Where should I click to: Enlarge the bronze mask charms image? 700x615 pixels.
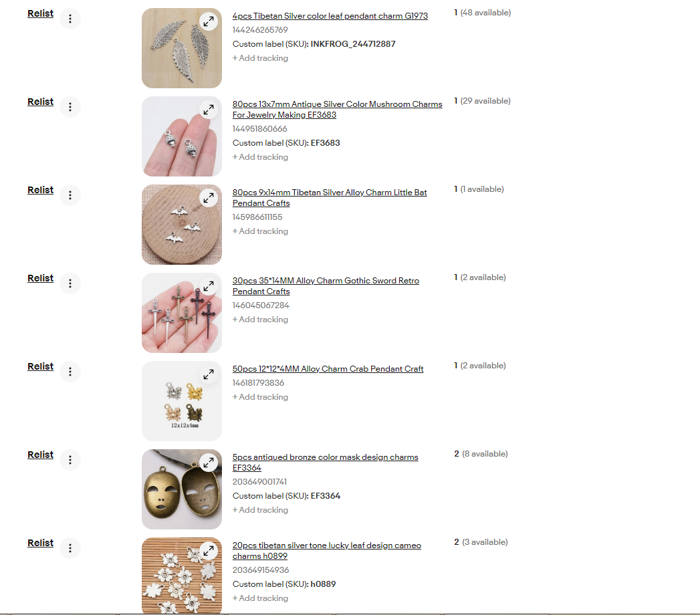(x=209, y=463)
